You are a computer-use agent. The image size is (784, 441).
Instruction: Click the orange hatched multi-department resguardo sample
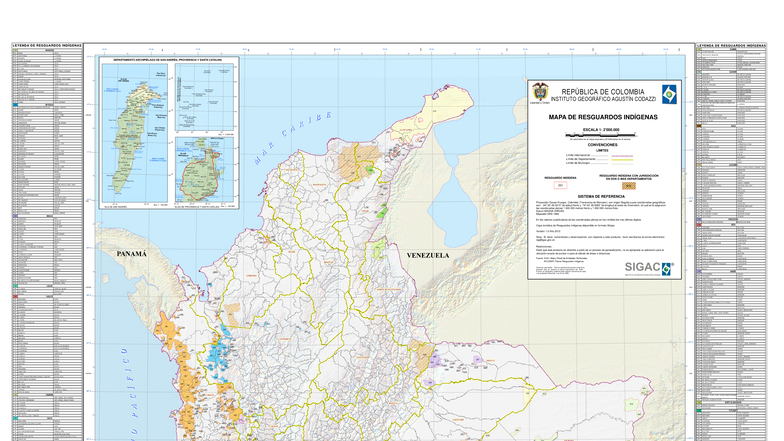pyautogui.click(x=629, y=186)
